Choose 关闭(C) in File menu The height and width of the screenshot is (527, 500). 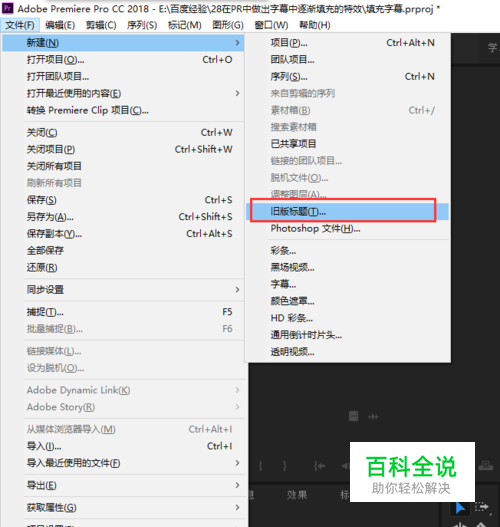click(123, 132)
